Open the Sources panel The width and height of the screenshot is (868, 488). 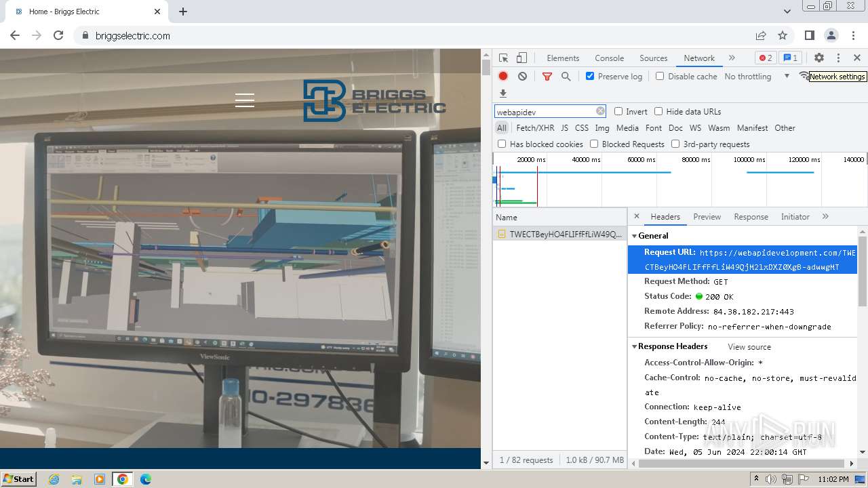click(654, 58)
